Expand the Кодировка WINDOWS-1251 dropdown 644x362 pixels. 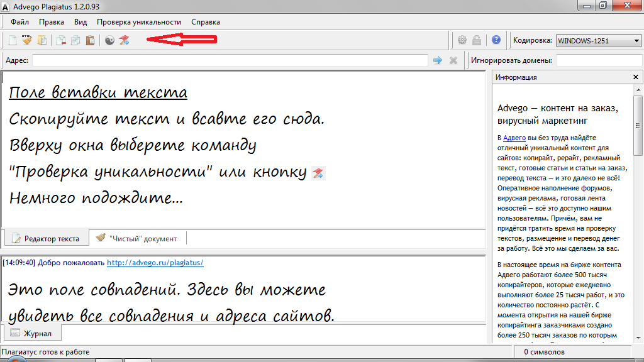[599, 41]
